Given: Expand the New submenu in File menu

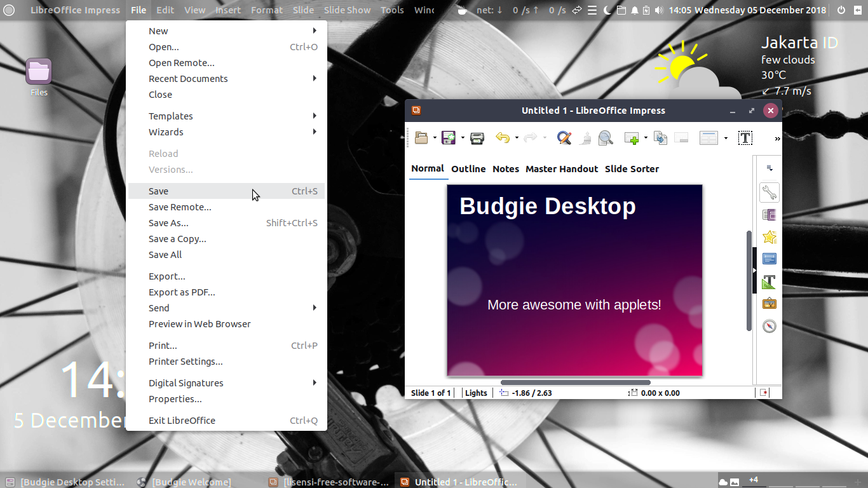Looking at the screenshot, I should (226, 31).
